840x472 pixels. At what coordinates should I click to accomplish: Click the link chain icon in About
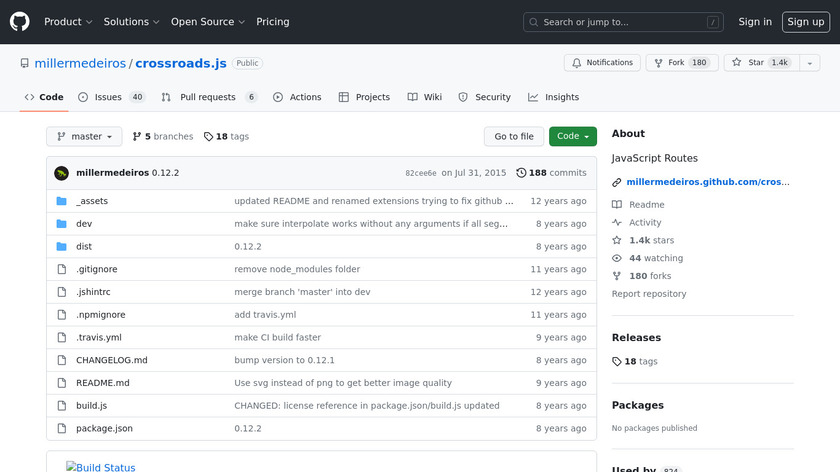[x=617, y=183]
